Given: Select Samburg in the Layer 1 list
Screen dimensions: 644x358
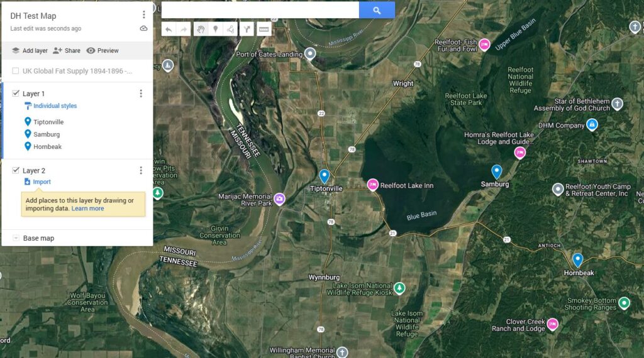Looking at the screenshot, I should click(47, 134).
